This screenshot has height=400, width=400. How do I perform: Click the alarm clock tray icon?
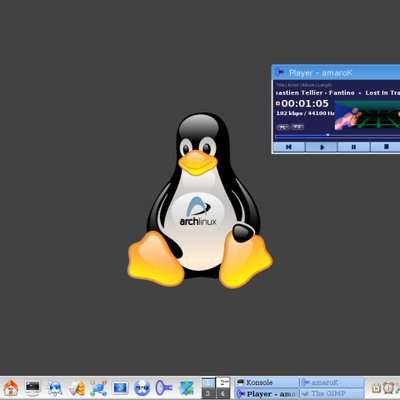point(388,388)
